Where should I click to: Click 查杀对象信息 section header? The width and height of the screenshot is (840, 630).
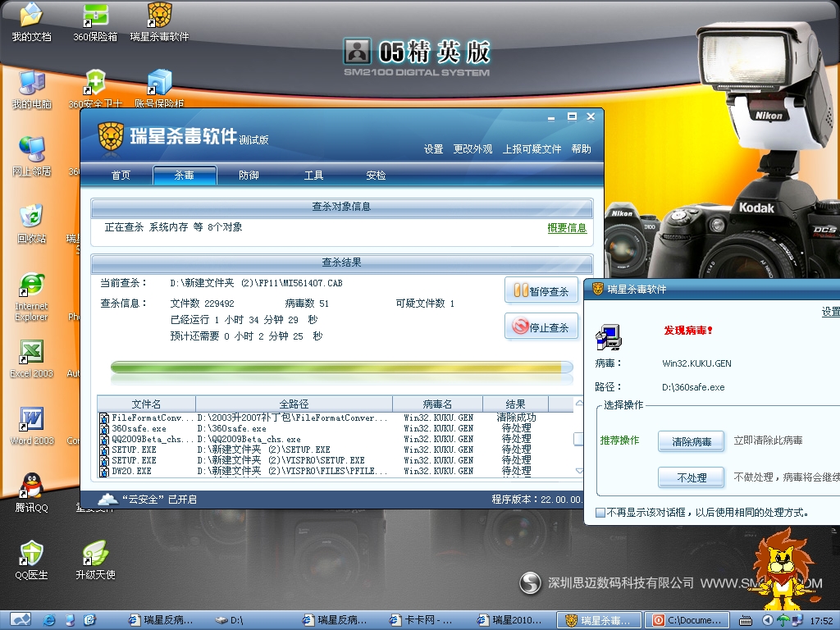(x=342, y=207)
